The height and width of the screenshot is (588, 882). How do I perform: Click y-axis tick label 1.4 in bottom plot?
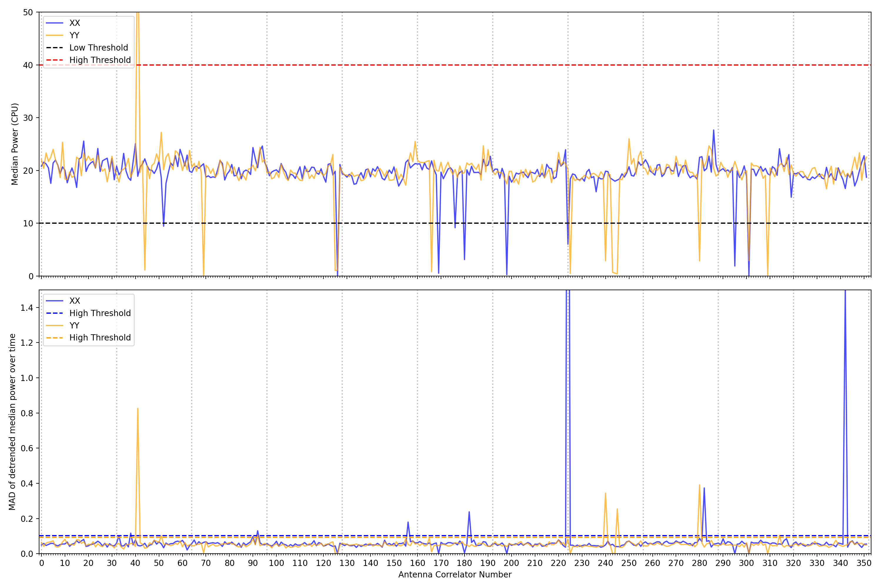(x=27, y=308)
